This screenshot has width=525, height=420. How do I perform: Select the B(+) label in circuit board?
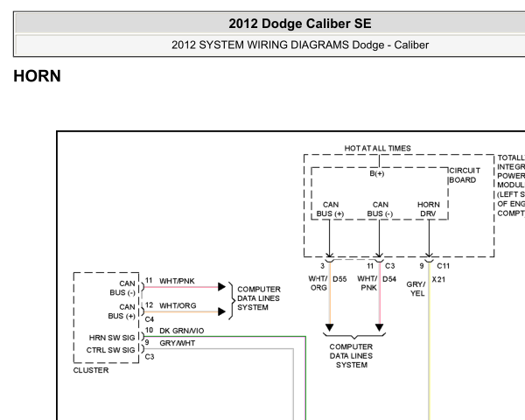(376, 173)
